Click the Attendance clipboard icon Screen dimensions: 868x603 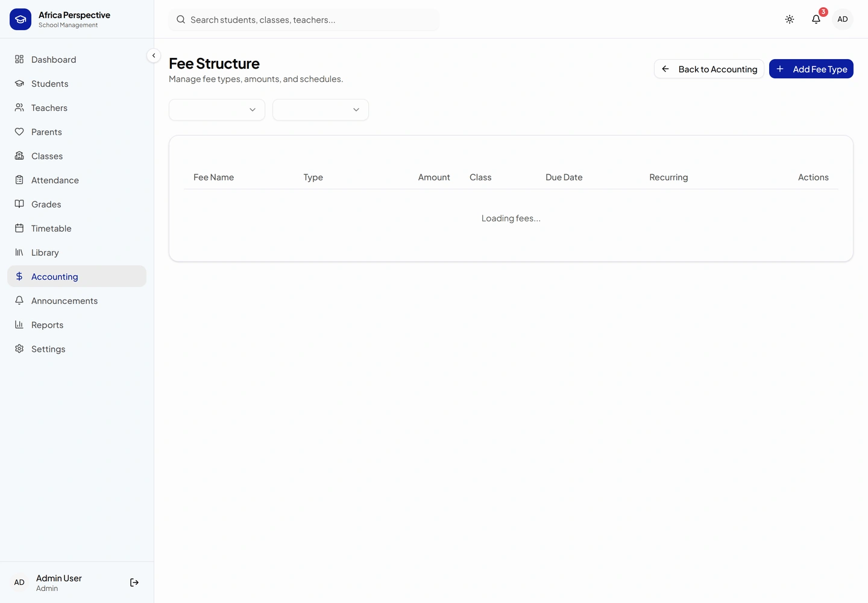coord(19,180)
